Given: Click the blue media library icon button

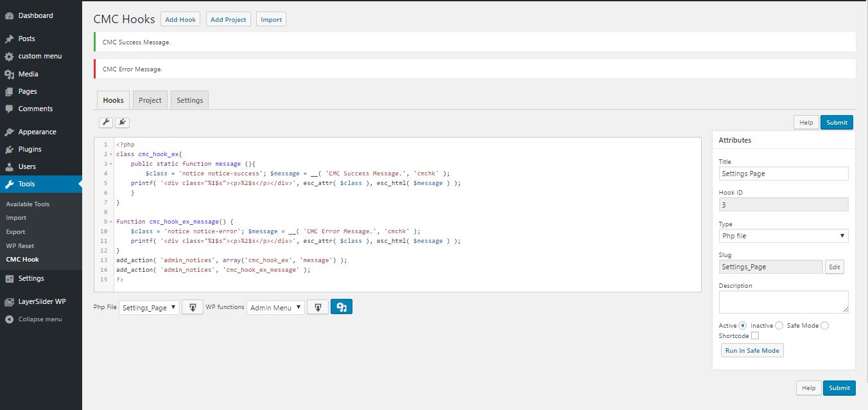Looking at the screenshot, I should point(342,307).
